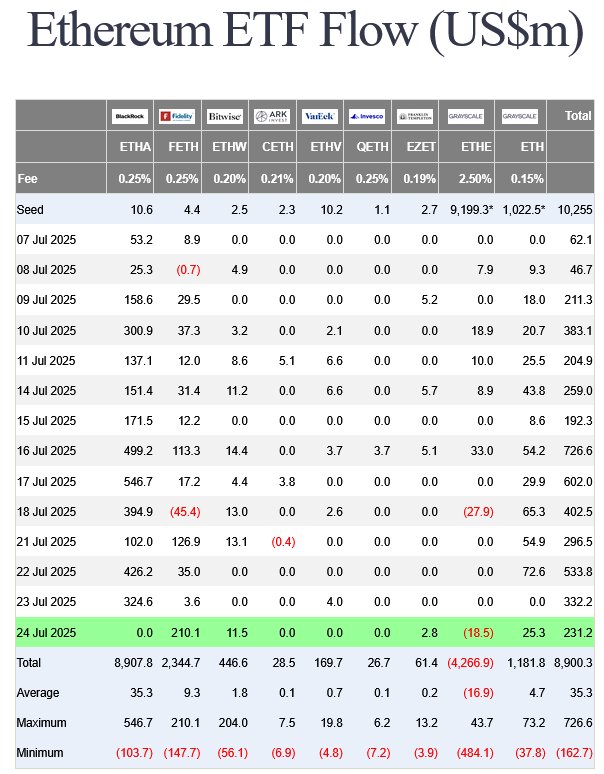Click the 15 Jul 2025 date

[x=46, y=421]
